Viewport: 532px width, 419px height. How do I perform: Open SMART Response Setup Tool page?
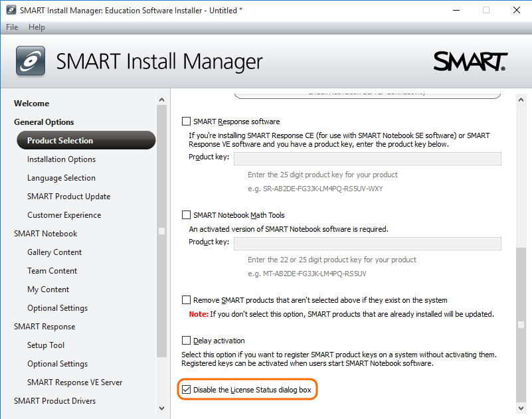click(x=46, y=345)
